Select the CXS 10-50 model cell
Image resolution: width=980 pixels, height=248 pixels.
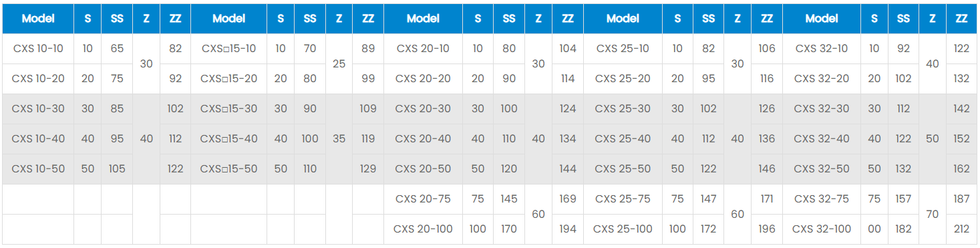pyautogui.click(x=38, y=169)
